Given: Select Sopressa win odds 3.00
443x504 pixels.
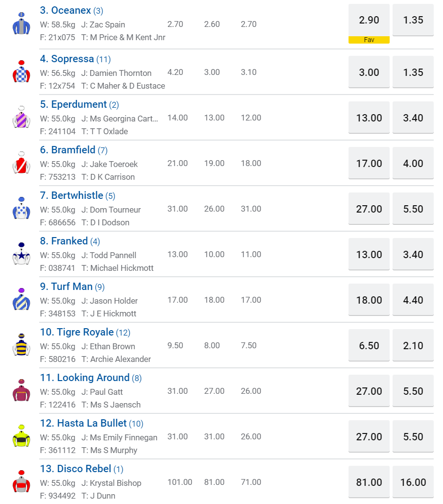Looking at the screenshot, I should (369, 72).
